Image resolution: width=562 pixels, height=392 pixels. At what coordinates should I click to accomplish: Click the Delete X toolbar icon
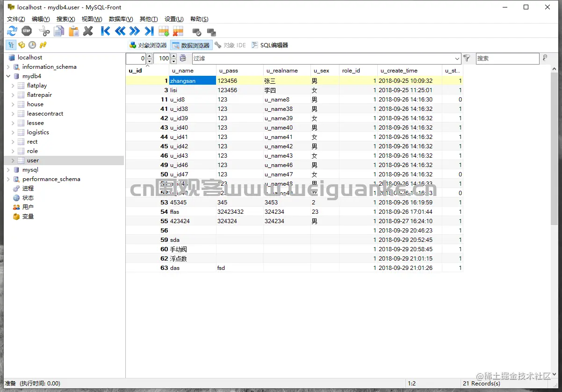(88, 31)
